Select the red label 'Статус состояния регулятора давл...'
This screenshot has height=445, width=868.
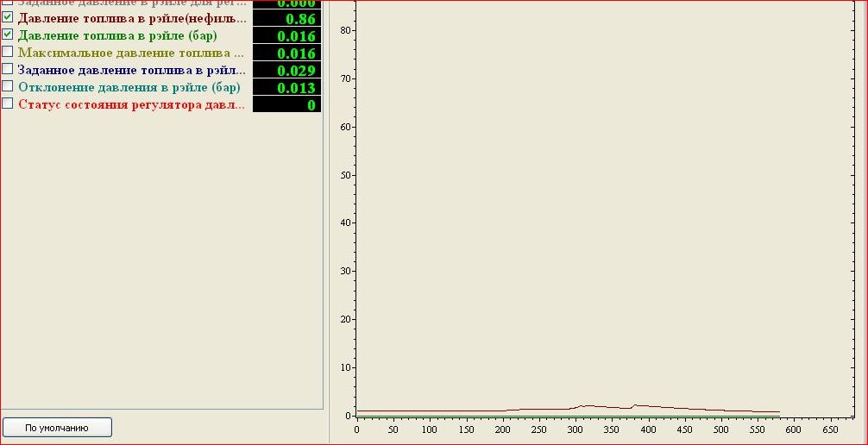(131, 104)
